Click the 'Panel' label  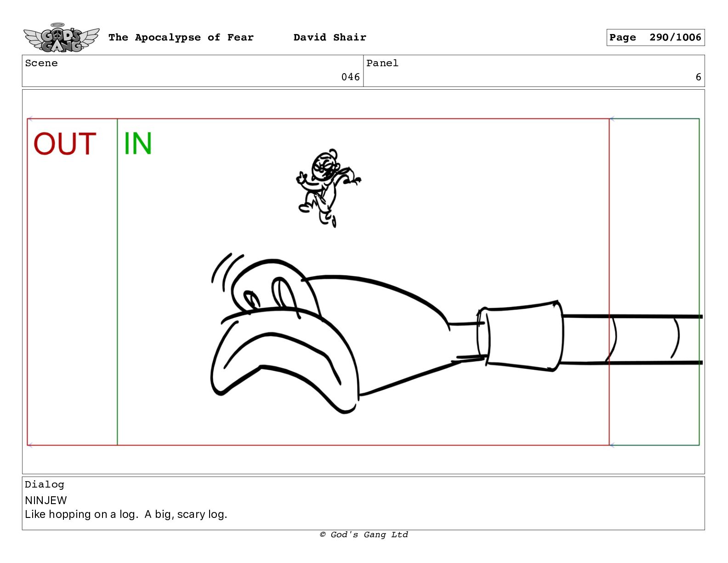[382, 63]
